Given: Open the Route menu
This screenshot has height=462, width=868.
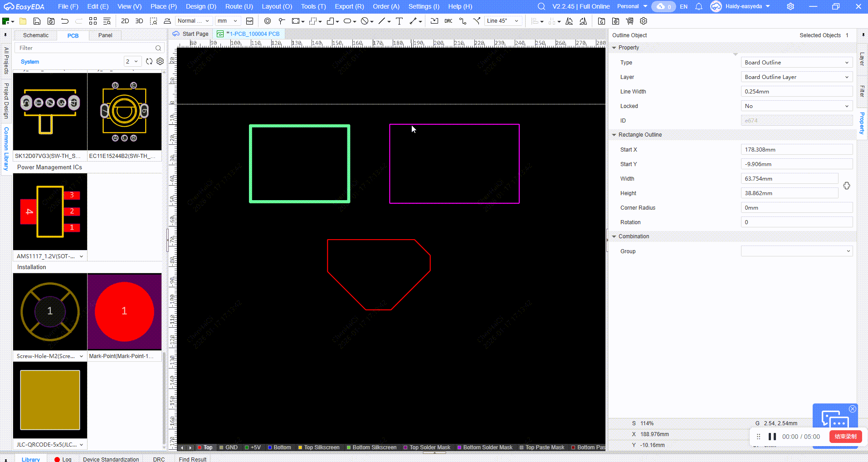Looking at the screenshot, I should pyautogui.click(x=239, y=6).
